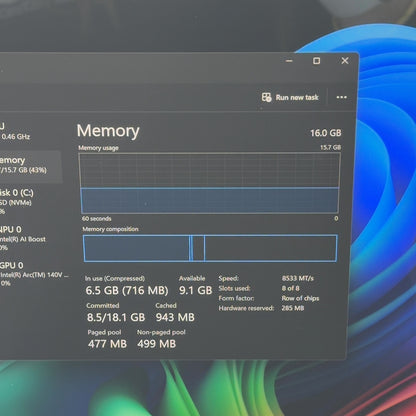The image size is (416, 416).
Task: Click the 16.0 GB total memory value
Action: pos(326,133)
